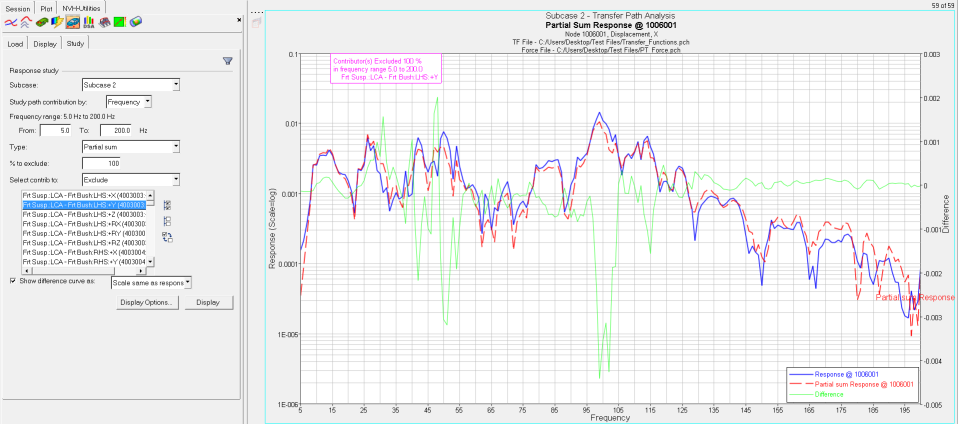
Task: Open the difference curve scale dropdown
Action: pos(152,282)
